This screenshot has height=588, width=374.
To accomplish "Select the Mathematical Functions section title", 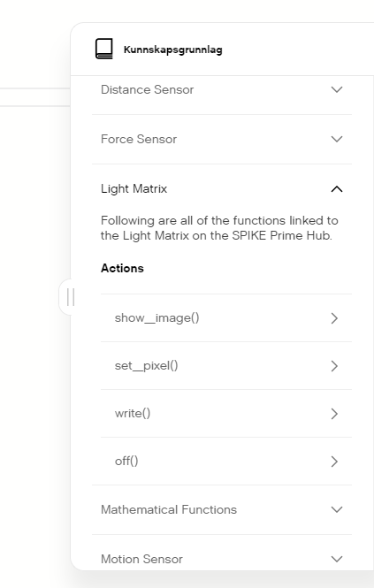I will click(x=169, y=509).
